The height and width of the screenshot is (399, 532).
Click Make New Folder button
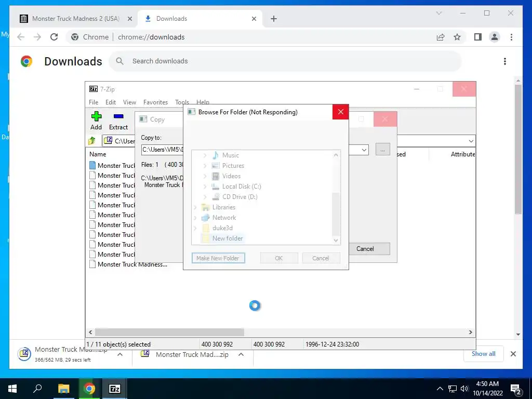218,258
